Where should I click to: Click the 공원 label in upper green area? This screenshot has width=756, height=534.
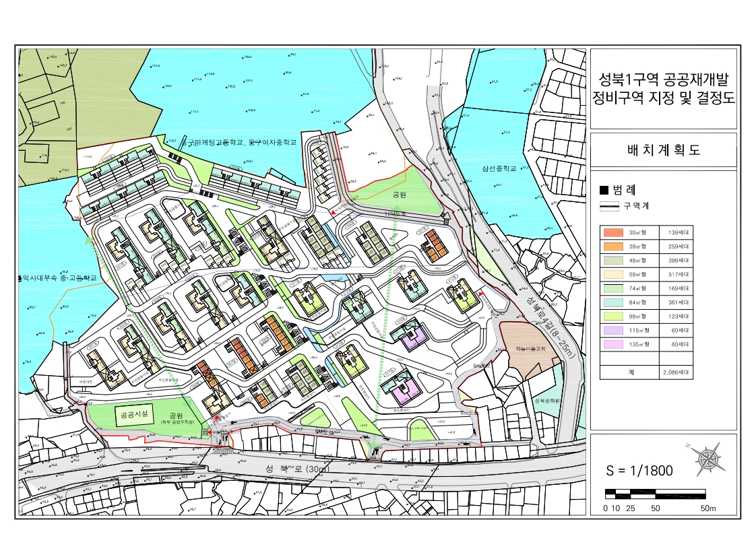[x=399, y=195]
